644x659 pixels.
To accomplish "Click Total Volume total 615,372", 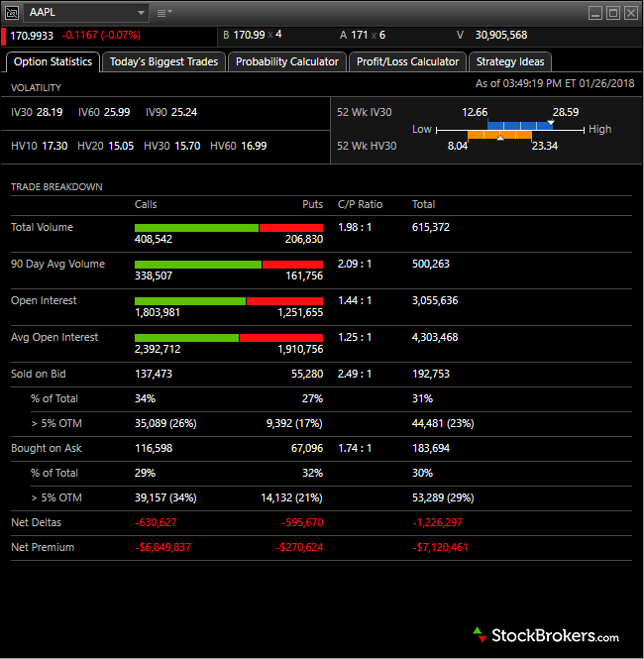I will click(x=431, y=227).
